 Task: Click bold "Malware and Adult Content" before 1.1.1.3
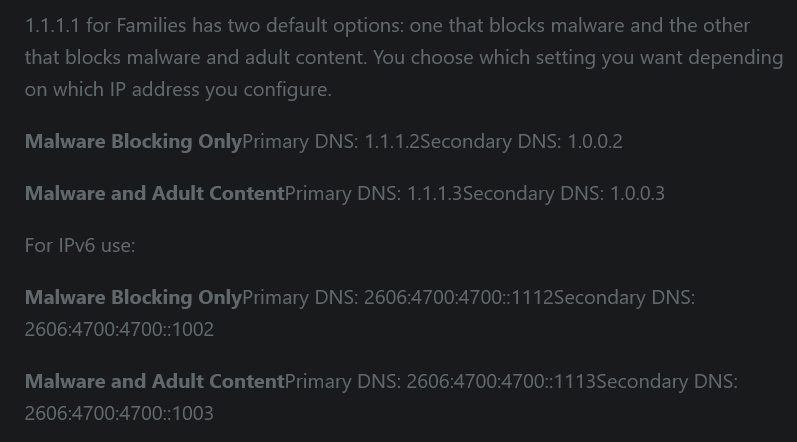tap(155, 194)
